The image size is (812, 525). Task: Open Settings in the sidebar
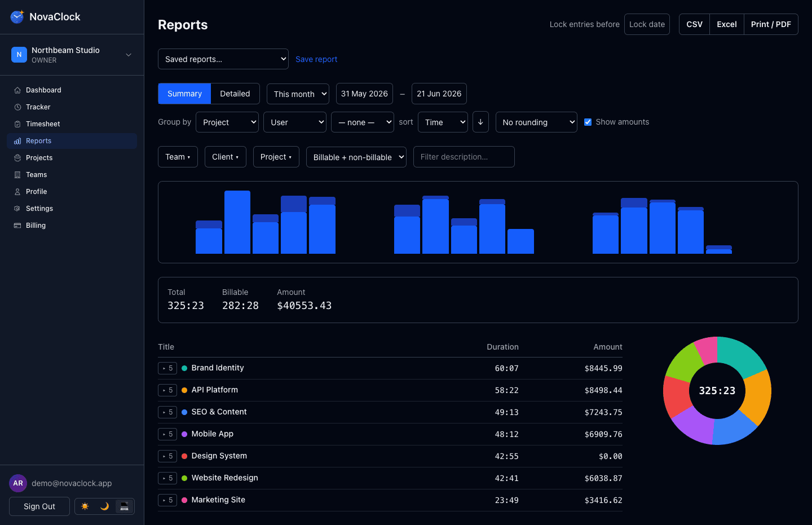coord(72,209)
